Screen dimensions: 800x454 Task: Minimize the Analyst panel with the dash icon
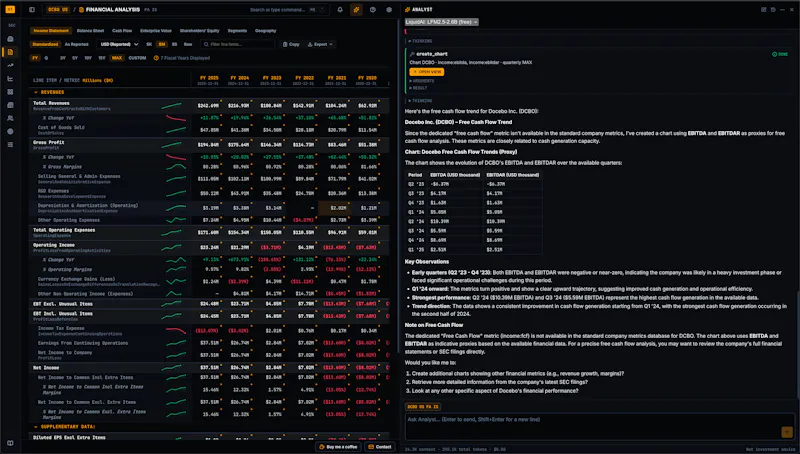pyautogui.click(x=782, y=9)
